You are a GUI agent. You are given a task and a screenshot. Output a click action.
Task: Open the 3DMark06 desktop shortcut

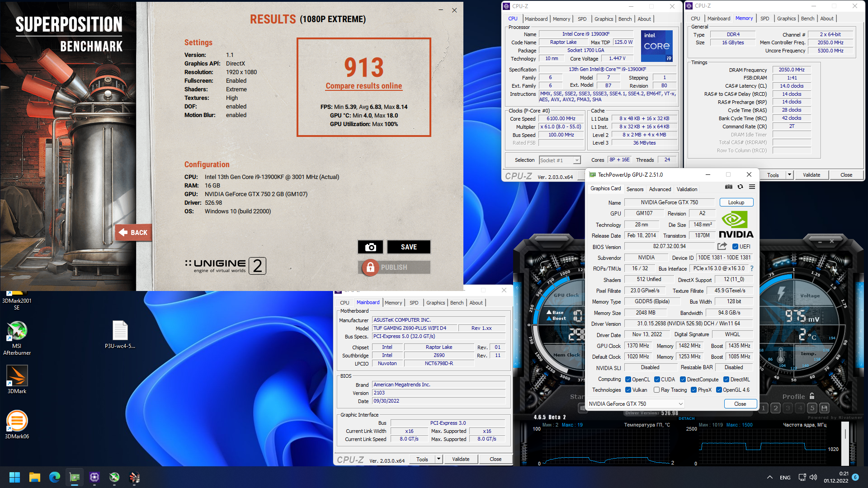[x=17, y=425]
